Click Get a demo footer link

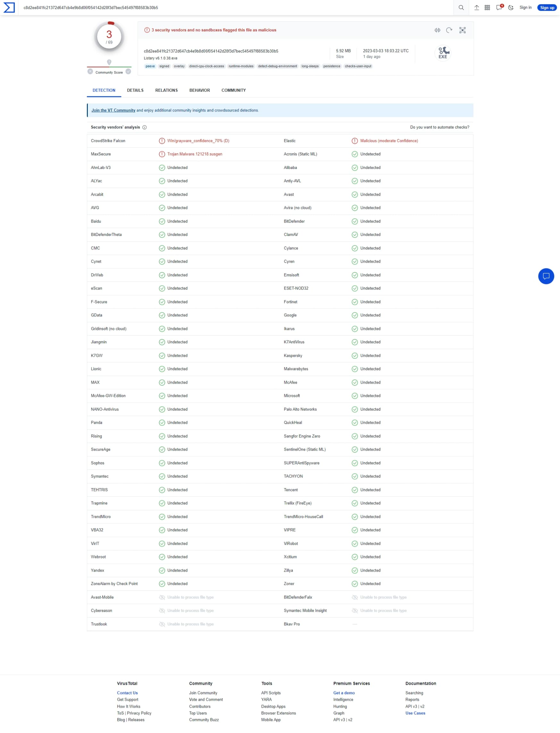click(344, 693)
